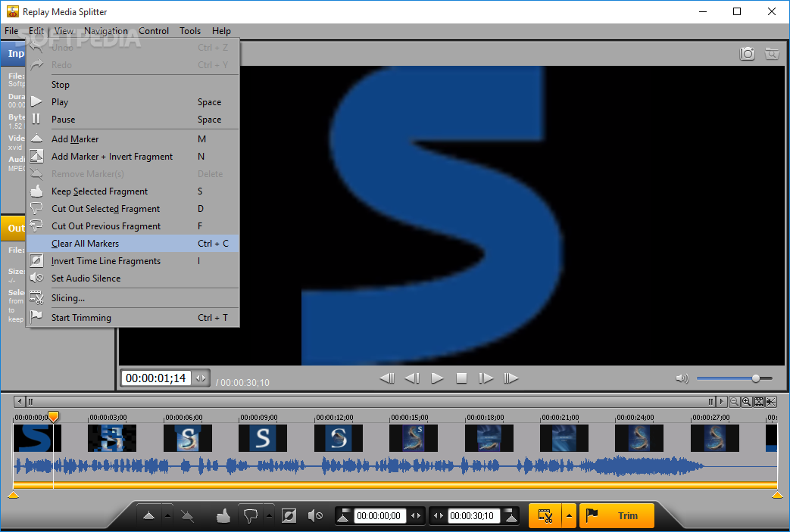The image size is (790, 532).
Task: Stop playback with the square button
Action: (x=461, y=378)
